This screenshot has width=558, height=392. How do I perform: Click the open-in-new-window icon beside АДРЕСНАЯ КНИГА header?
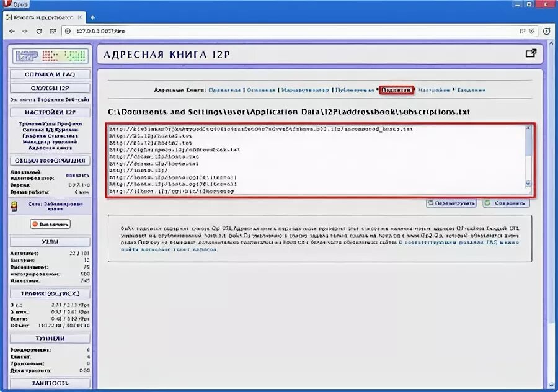tap(531, 54)
